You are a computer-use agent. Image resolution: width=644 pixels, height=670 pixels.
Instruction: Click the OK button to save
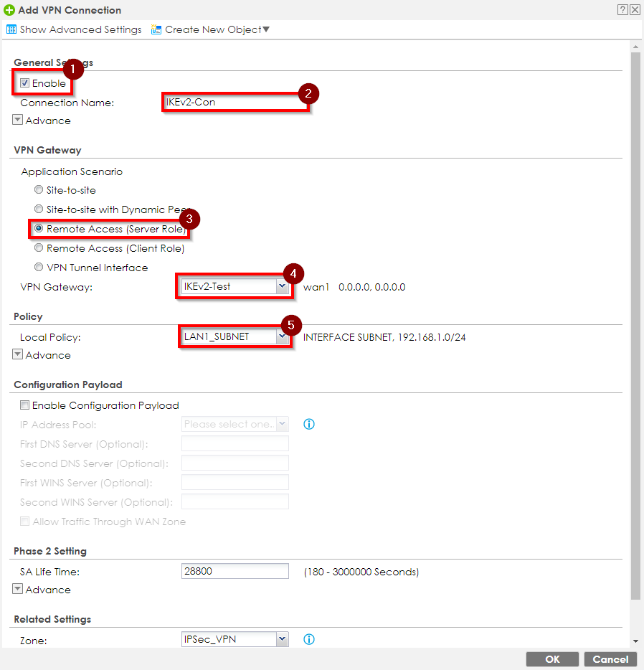[552, 659]
